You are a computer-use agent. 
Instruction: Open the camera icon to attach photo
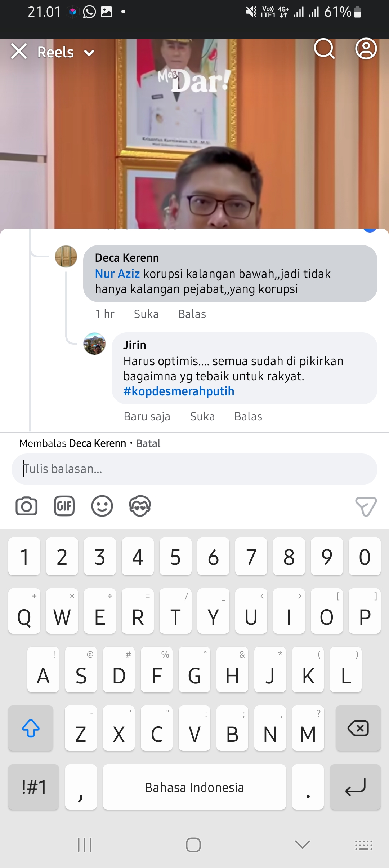(26, 506)
